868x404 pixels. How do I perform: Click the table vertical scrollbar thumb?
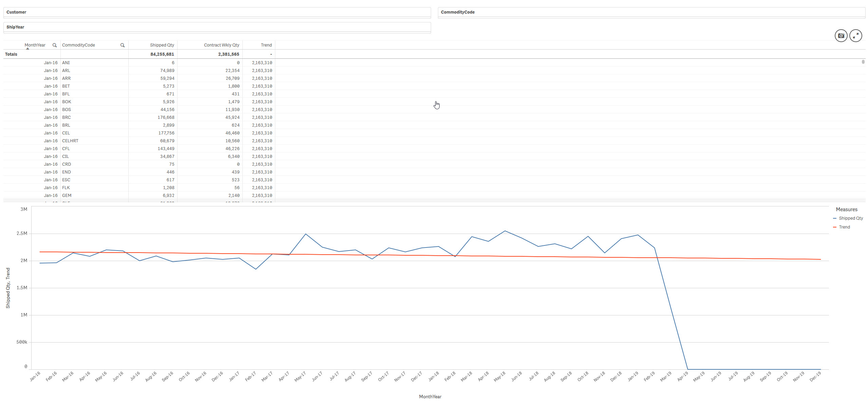(863, 62)
